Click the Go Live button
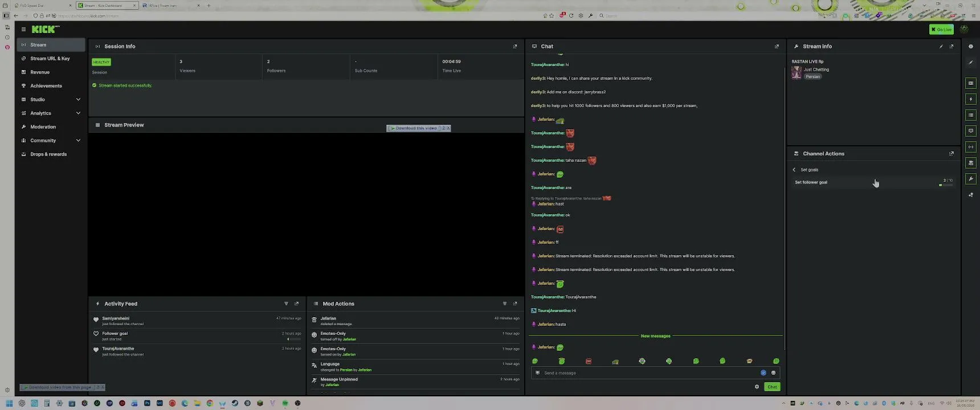The image size is (980, 410). (941, 29)
